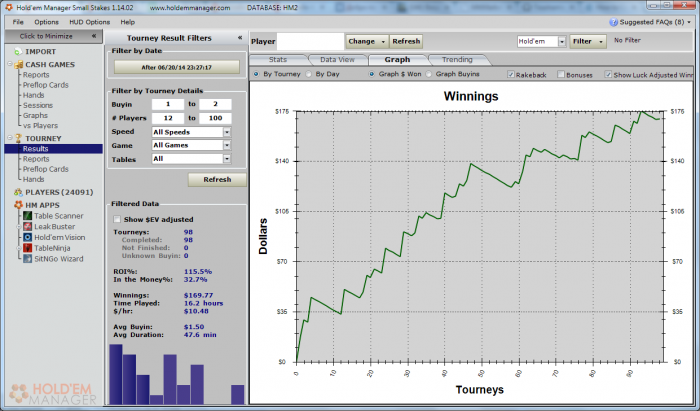Select Hands under Tourney
This screenshot has height=411, width=700.
pyautogui.click(x=33, y=179)
